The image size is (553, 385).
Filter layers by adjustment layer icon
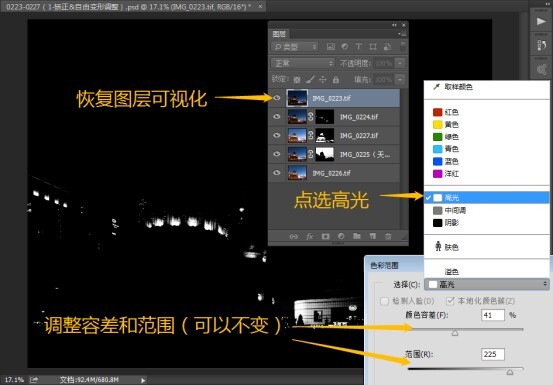(345, 47)
